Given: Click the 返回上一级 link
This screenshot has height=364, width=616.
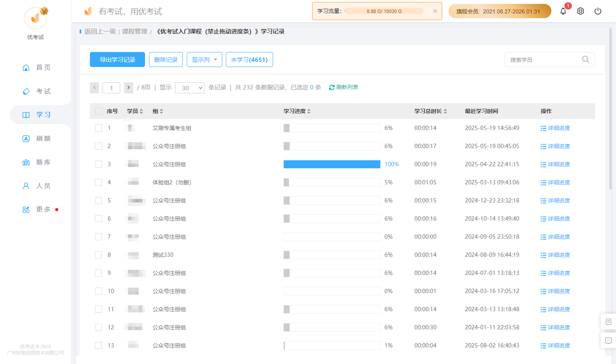Looking at the screenshot, I should (x=100, y=32).
